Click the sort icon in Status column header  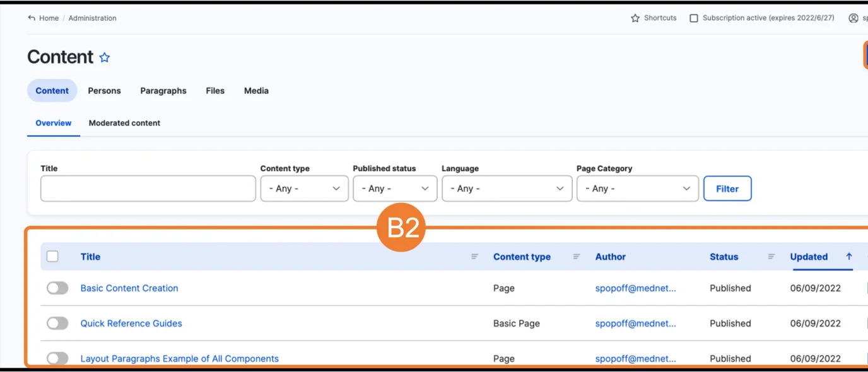771,257
